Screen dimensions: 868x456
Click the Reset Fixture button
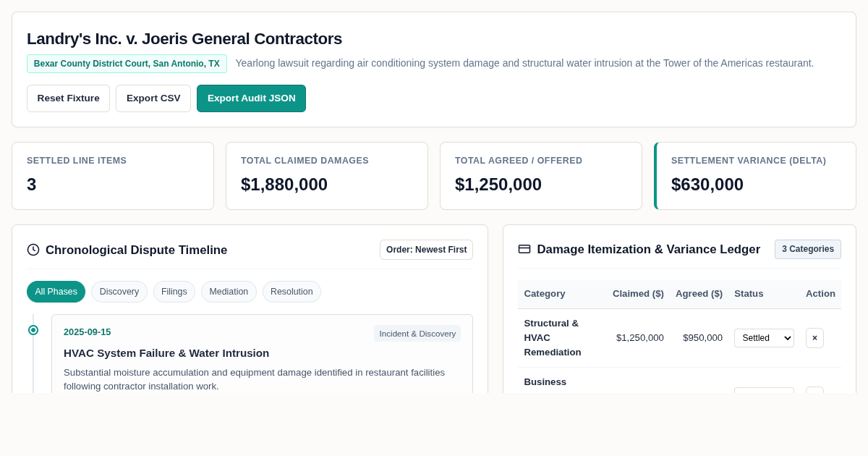(68, 98)
